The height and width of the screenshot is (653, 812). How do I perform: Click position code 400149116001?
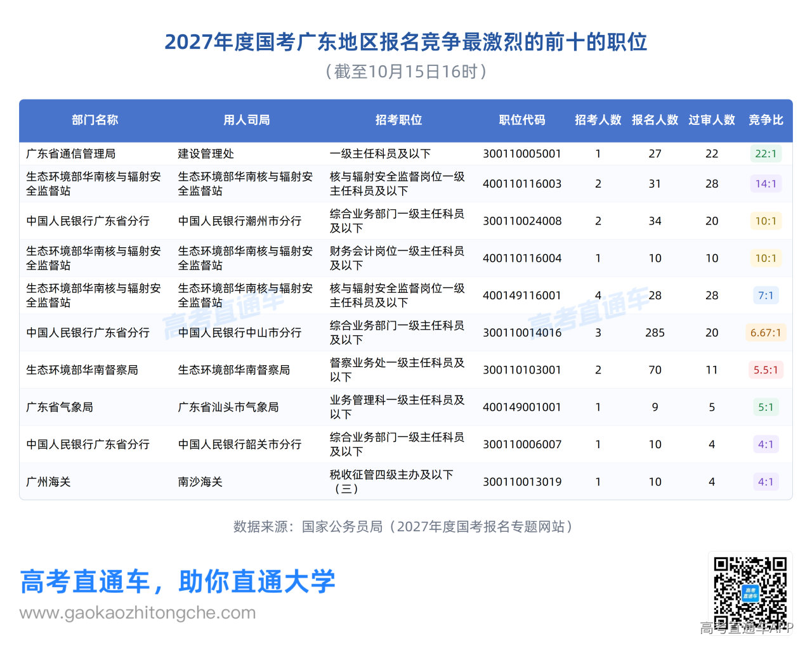[522, 295]
